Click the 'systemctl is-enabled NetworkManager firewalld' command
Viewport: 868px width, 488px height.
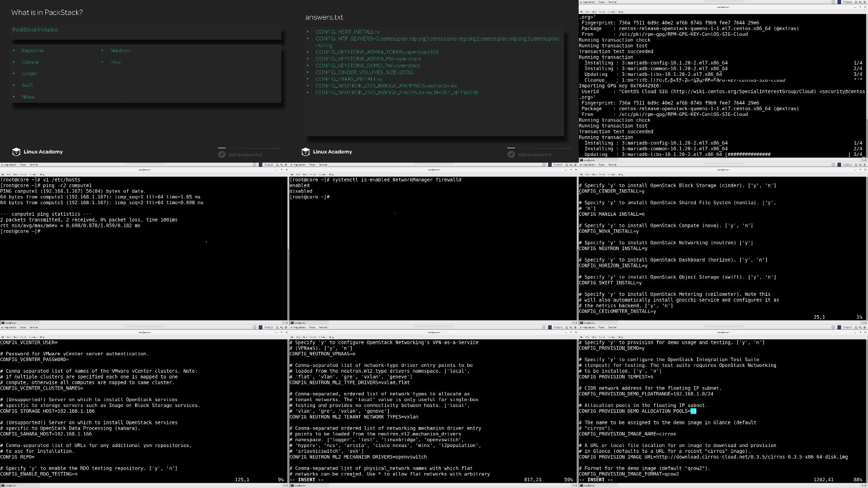coord(397,180)
